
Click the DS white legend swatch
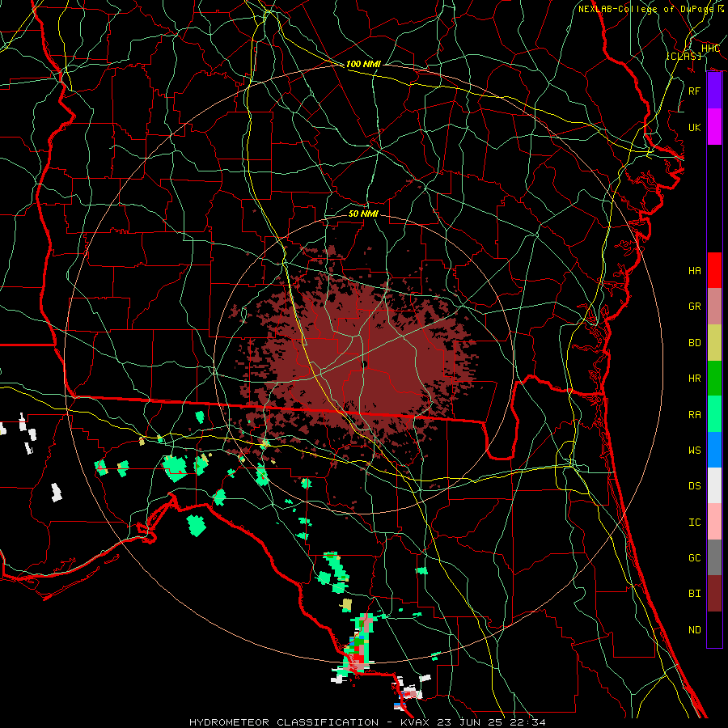(714, 485)
